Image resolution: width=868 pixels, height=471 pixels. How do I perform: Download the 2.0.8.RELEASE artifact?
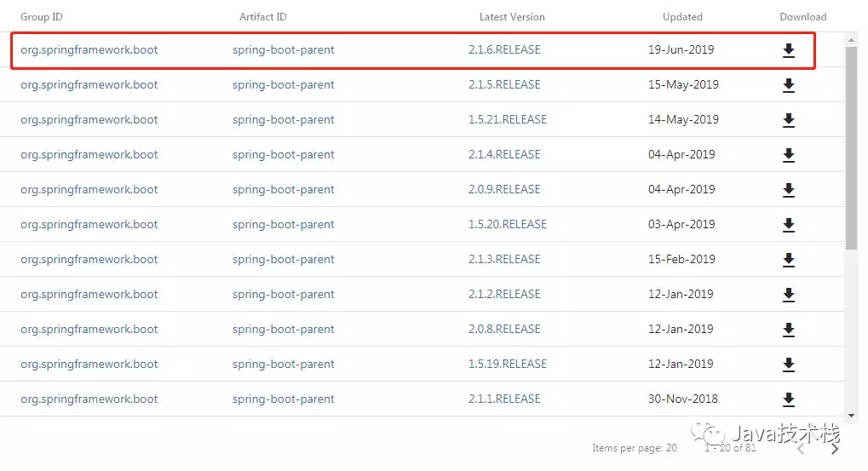(x=788, y=330)
